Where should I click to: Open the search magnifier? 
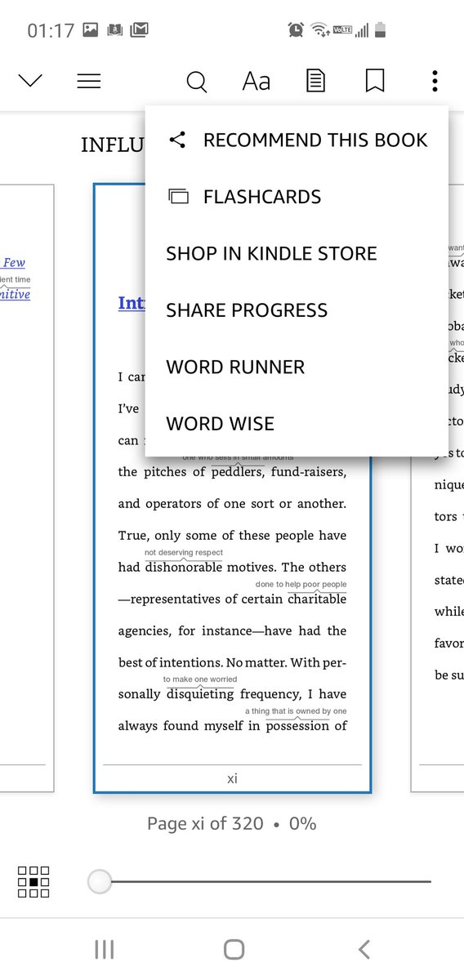(x=196, y=82)
